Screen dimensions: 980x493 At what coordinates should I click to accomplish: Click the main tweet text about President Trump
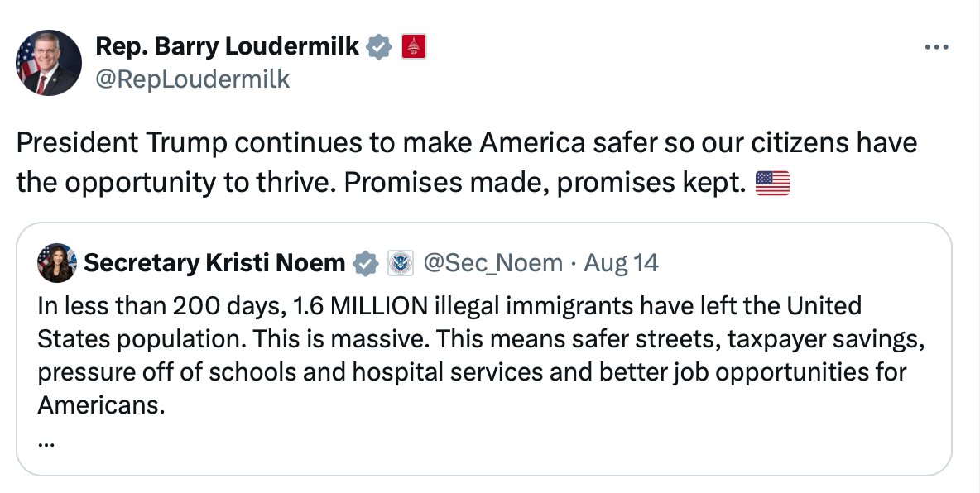click(x=466, y=162)
